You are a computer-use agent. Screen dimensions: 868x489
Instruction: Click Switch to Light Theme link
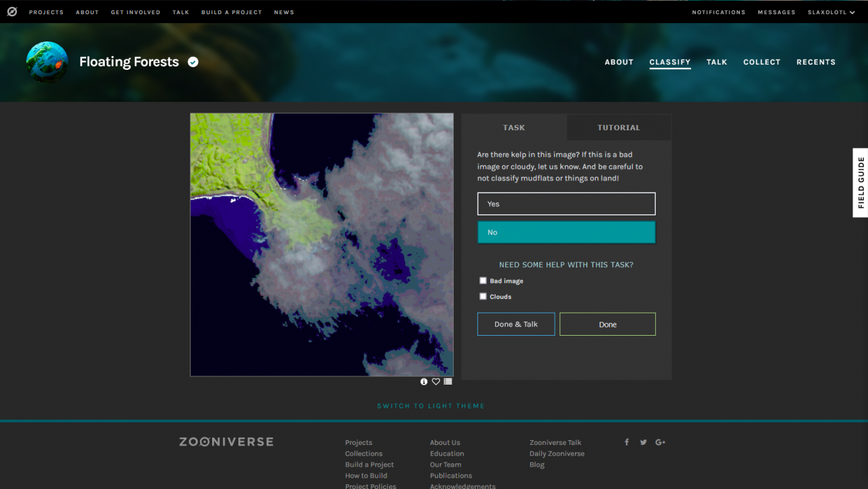click(x=431, y=406)
